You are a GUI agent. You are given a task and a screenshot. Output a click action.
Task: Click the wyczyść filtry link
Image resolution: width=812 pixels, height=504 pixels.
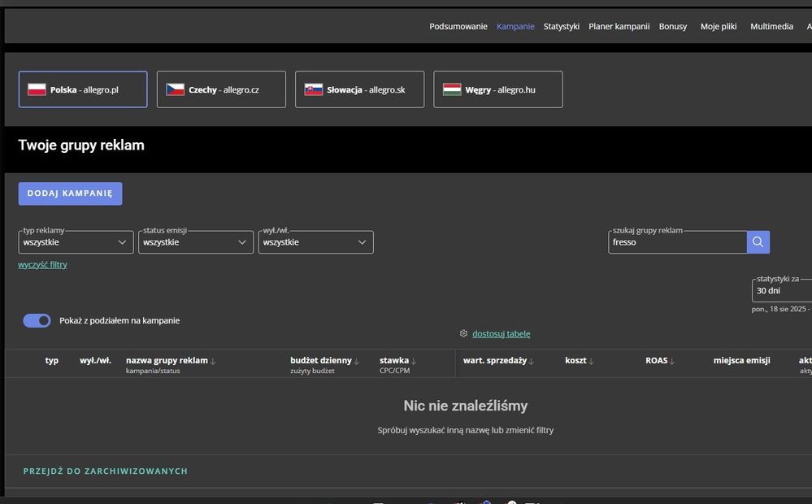click(x=42, y=265)
